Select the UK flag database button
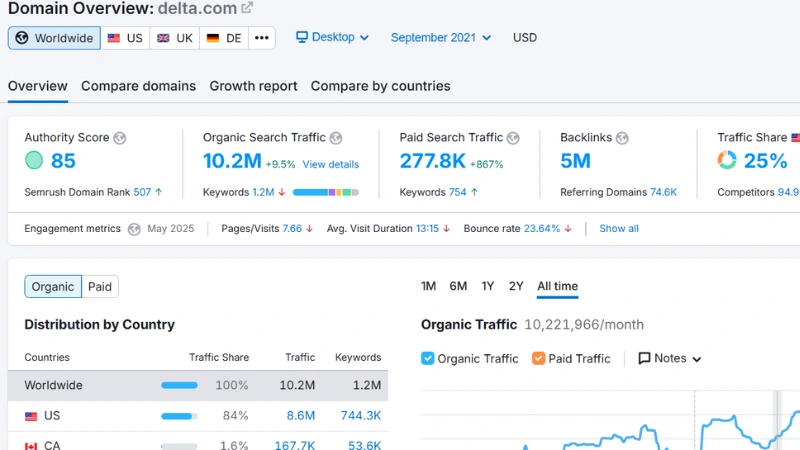 click(174, 38)
